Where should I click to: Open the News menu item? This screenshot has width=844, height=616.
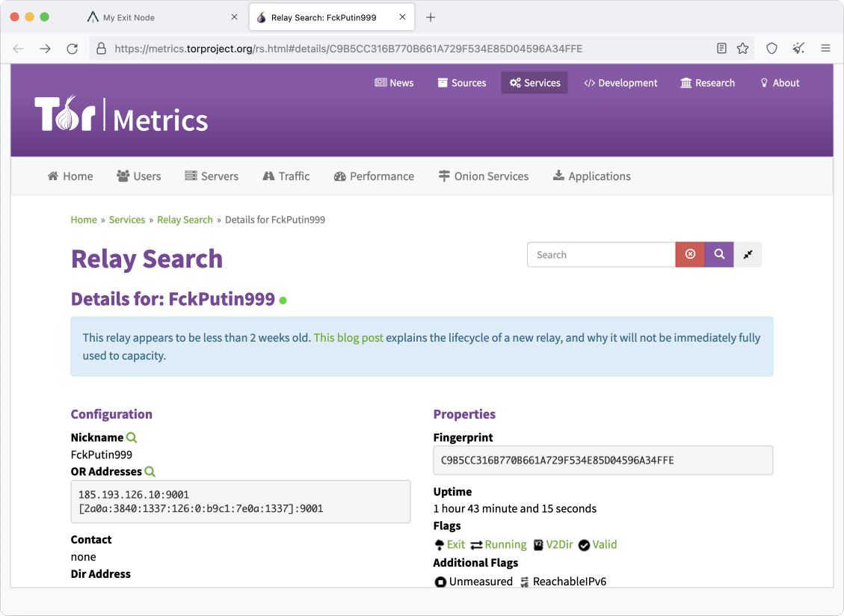394,83
